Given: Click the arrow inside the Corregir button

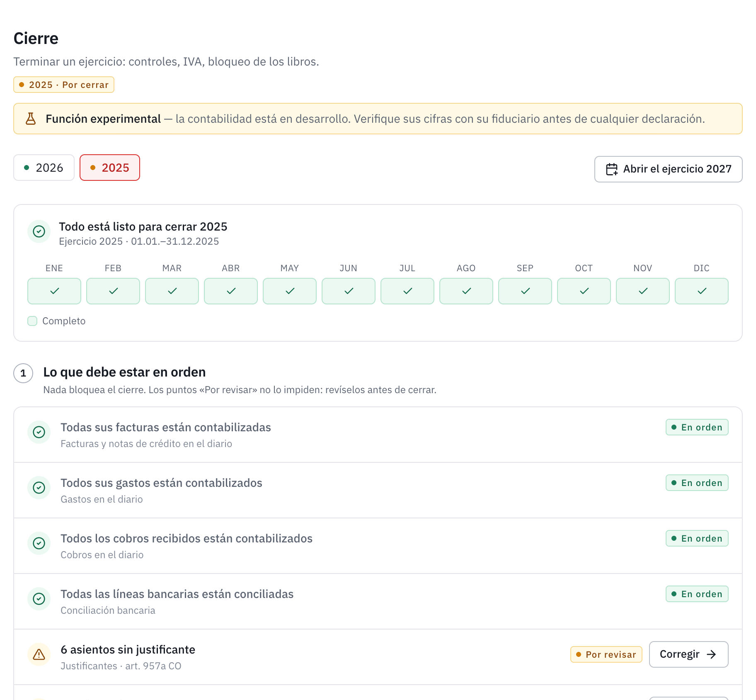Looking at the screenshot, I should coord(712,654).
